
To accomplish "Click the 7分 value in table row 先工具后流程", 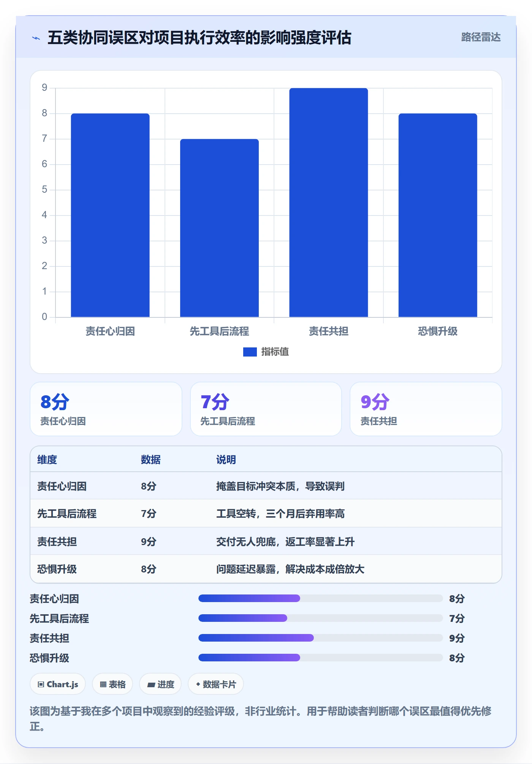I will click(149, 514).
